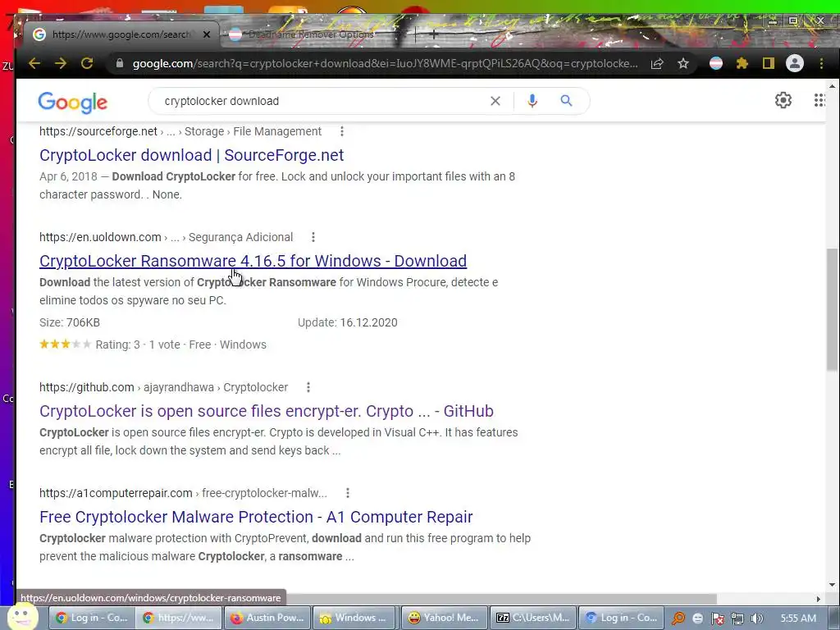
Task: Reload the page with the refresh icon
Action: click(87, 63)
